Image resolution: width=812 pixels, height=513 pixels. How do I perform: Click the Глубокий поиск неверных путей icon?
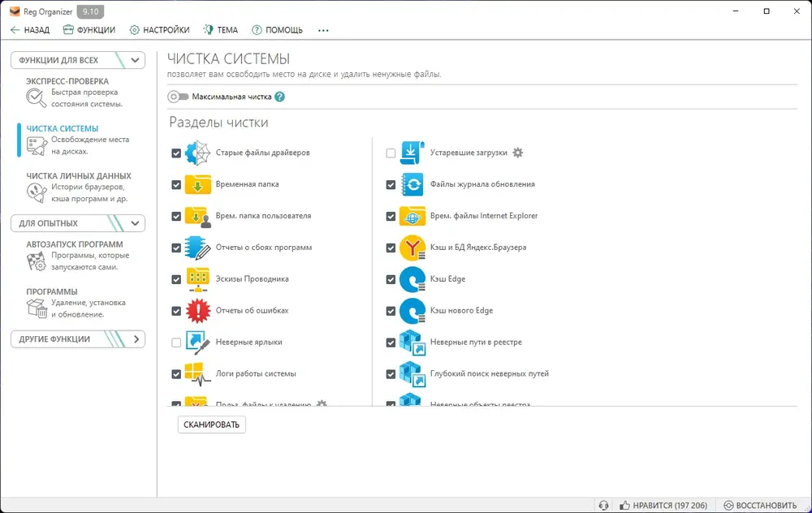(x=412, y=374)
